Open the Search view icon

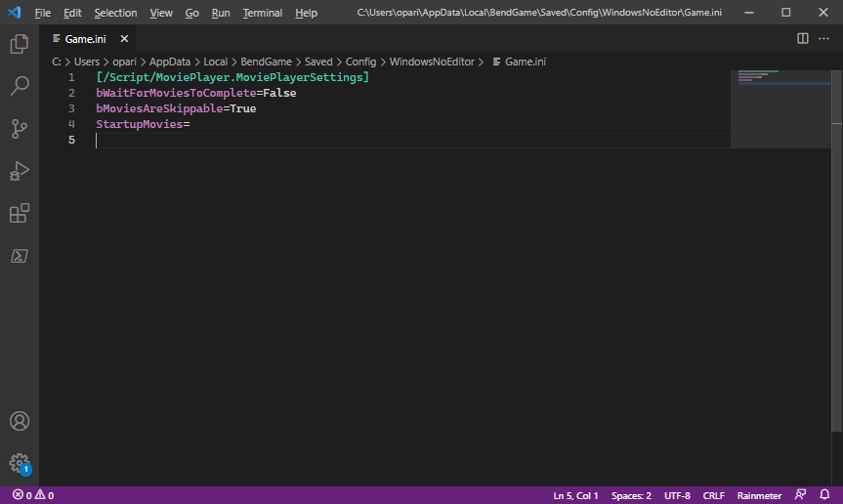pyautogui.click(x=20, y=85)
